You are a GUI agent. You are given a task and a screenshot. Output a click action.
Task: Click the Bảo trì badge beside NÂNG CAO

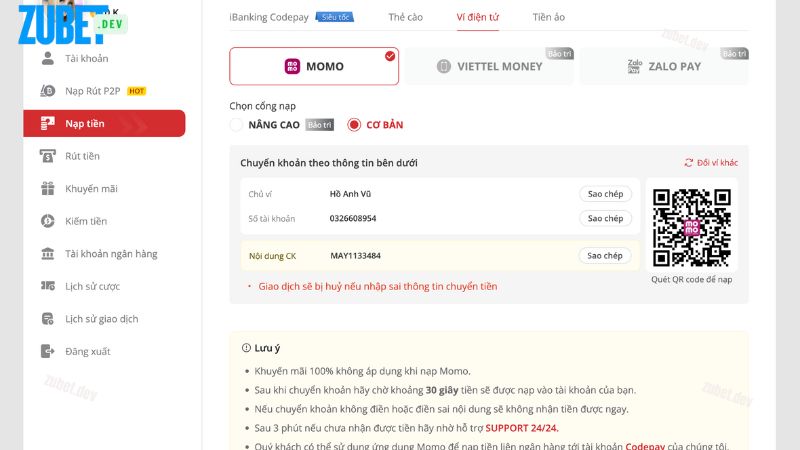pos(319,125)
